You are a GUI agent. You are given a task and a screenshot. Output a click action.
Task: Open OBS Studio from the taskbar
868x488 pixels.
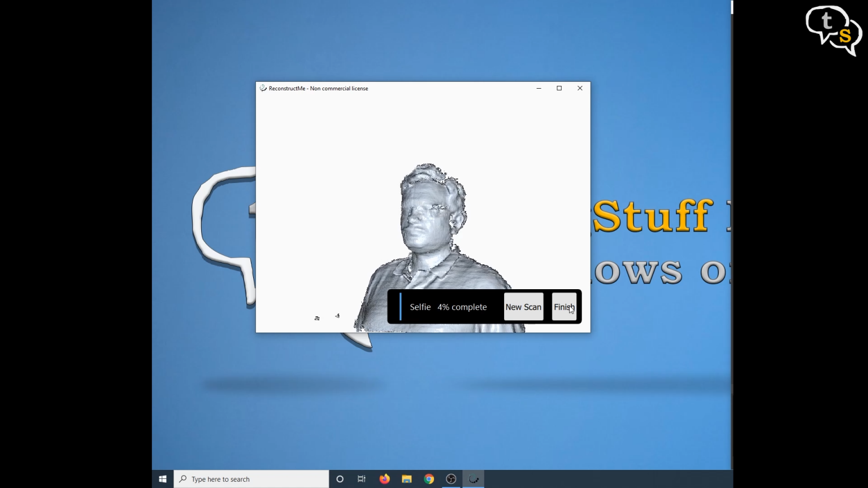tap(451, 479)
